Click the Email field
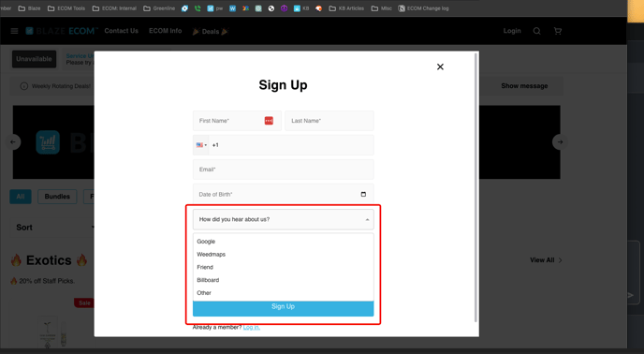The image size is (644, 354). 284,170
